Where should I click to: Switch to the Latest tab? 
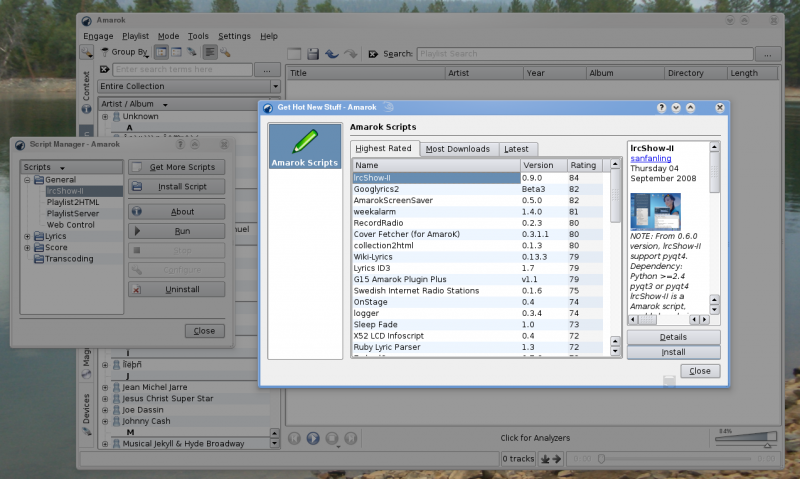[x=516, y=149]
